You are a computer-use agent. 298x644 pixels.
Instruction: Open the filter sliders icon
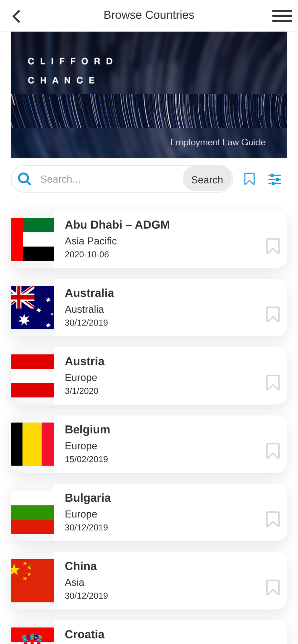click(x=274, y=179)
